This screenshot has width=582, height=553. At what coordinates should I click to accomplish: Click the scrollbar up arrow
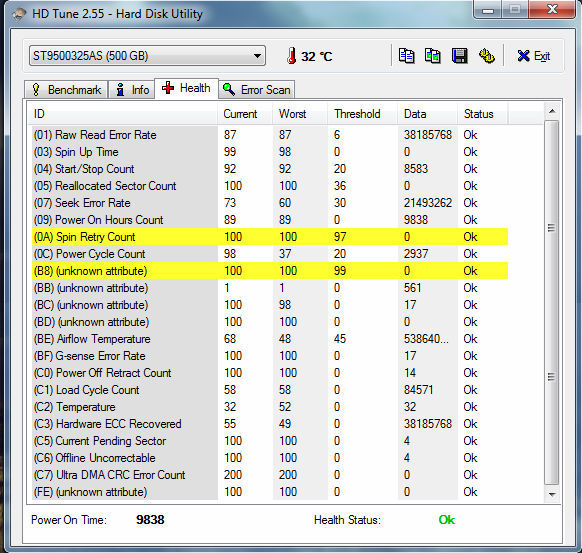(x=552, y=111)
